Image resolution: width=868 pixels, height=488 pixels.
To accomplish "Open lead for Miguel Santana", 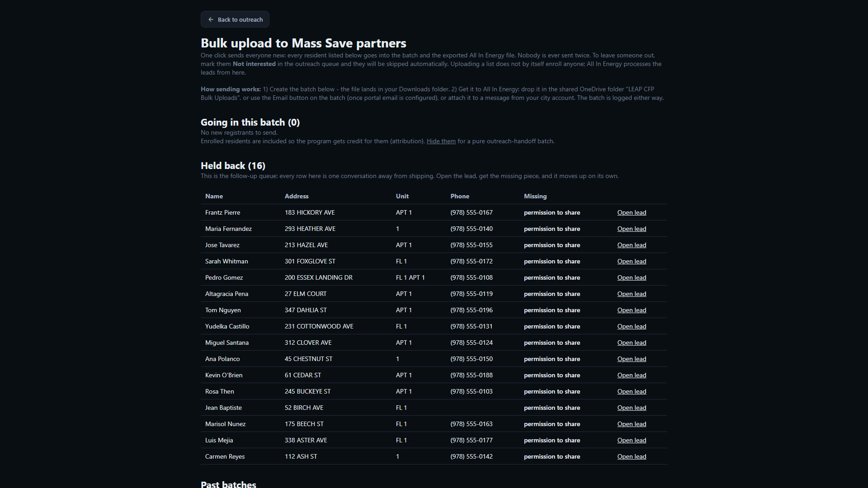I will [632, 343].
